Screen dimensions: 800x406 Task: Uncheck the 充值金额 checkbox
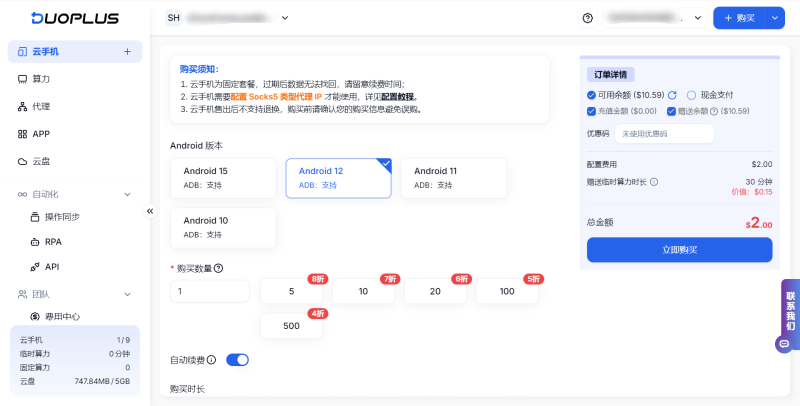[x=591, y=111]
